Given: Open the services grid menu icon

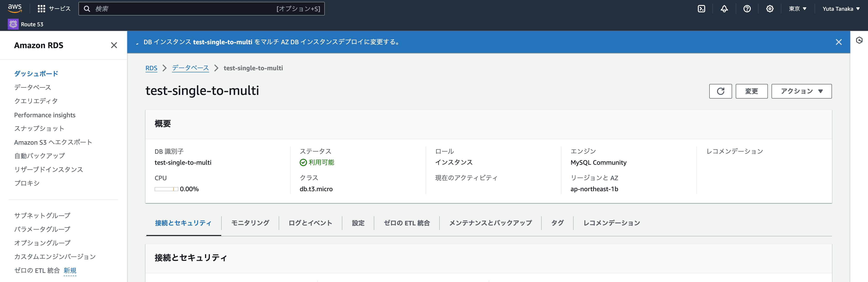Looking at the screenshot, I should click(41, 9).
